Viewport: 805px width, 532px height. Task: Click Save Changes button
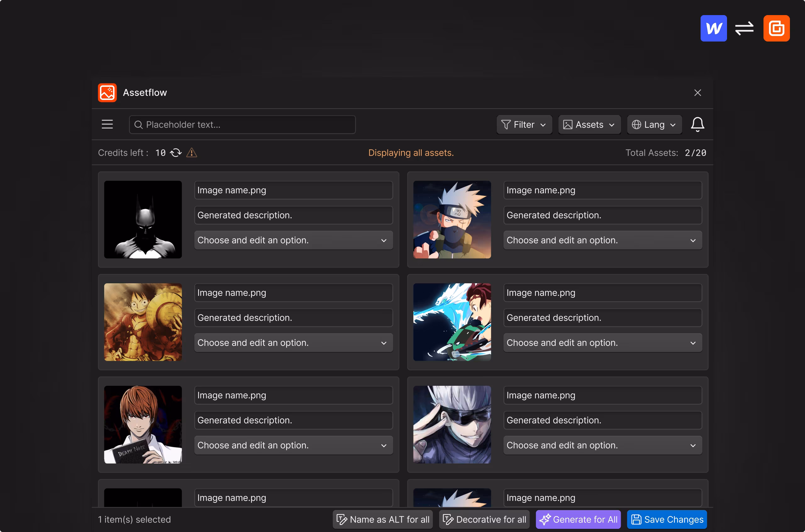(667, 519)
